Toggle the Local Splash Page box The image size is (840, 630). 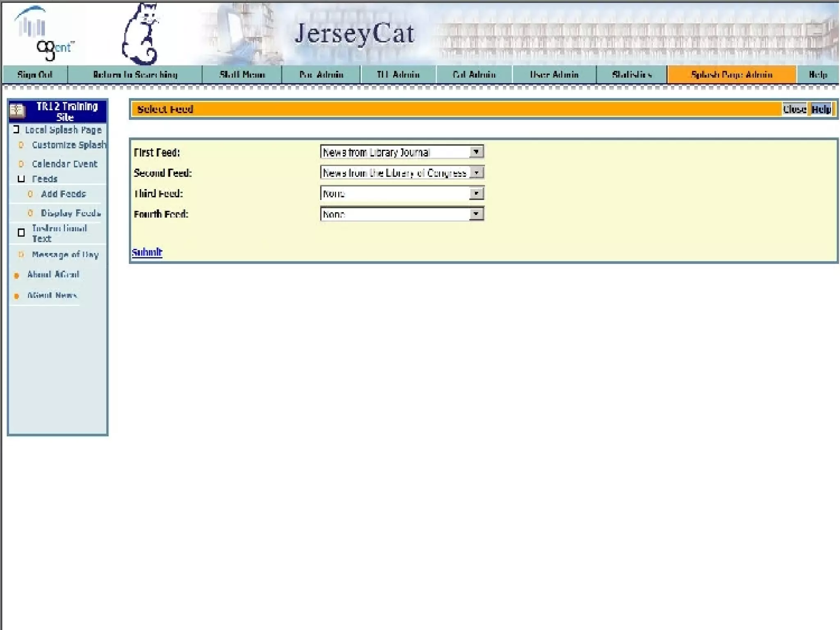click(x=16, y=130)
